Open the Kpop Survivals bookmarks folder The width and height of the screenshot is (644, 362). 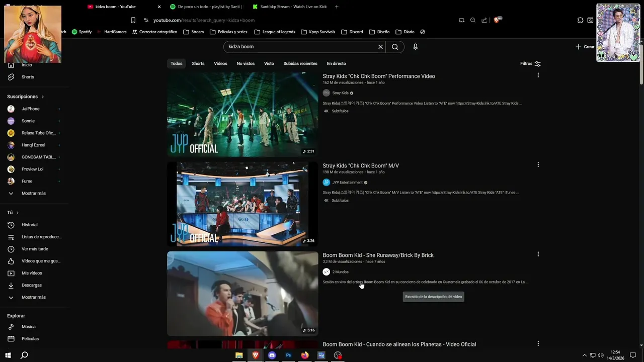[317, 32]
